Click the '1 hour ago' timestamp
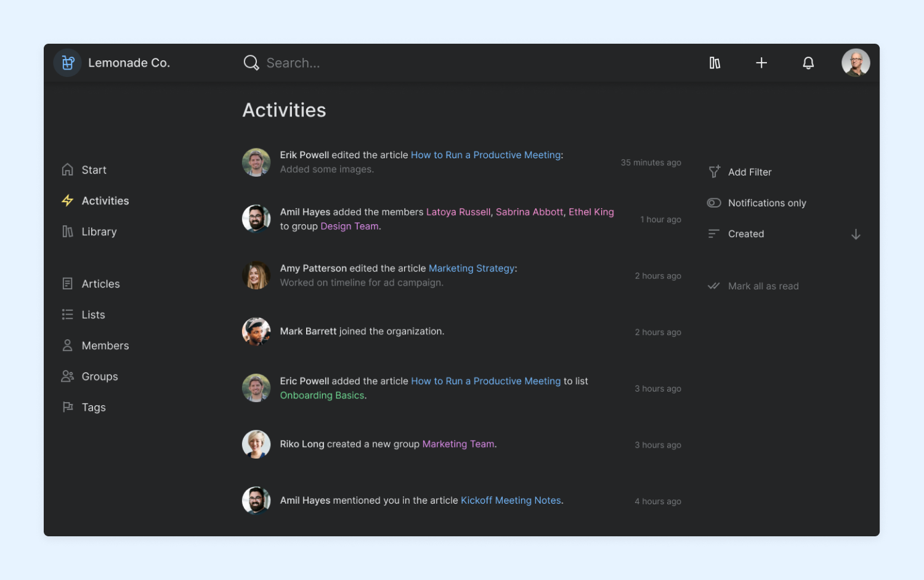924x580 pixels. click(x=660, y=219)
